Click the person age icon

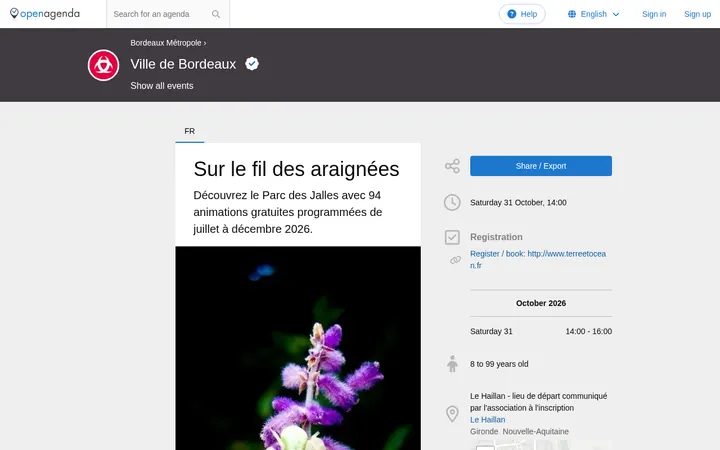click(452, 364)
